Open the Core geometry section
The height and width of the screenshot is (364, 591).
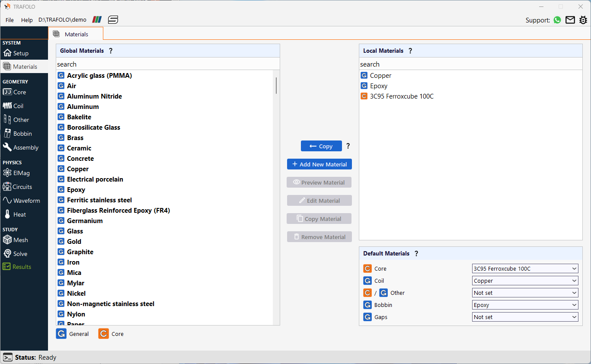pyautogui.click(x=19, y=92)
